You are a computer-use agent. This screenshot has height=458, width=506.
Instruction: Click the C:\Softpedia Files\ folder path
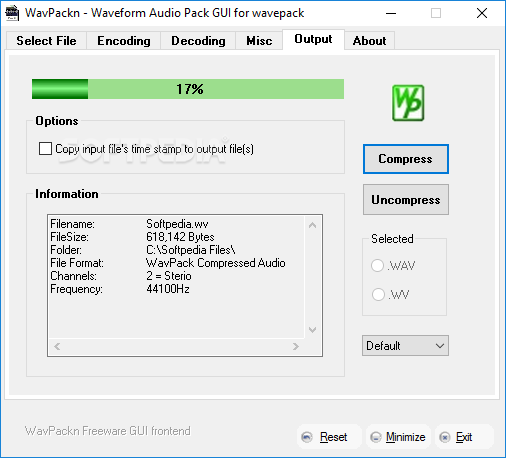point(191,250)
